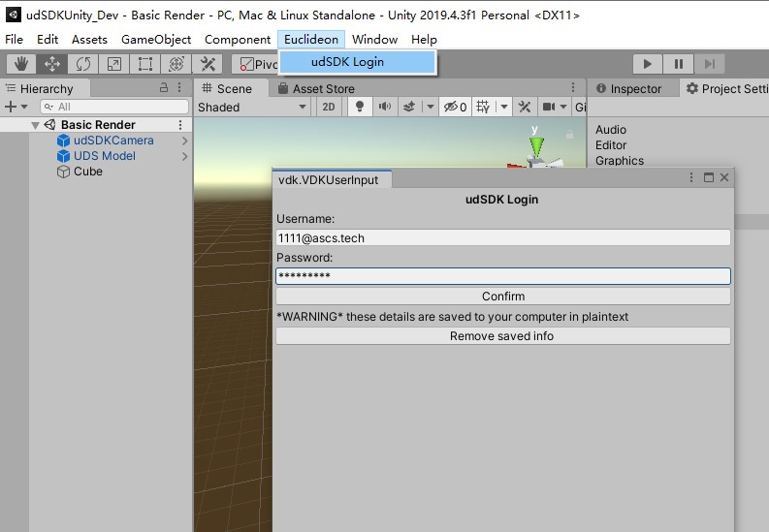This screenshot has width=769, height=532.
Task: Switch to the Inspector tab
Action: (628, 89)
